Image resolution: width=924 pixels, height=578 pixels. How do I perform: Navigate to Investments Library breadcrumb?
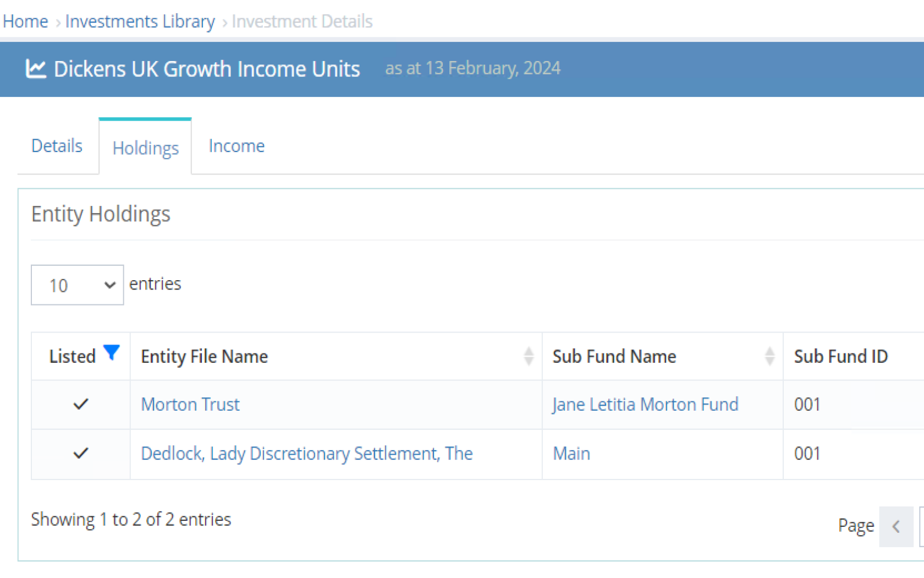click(140, 21)
